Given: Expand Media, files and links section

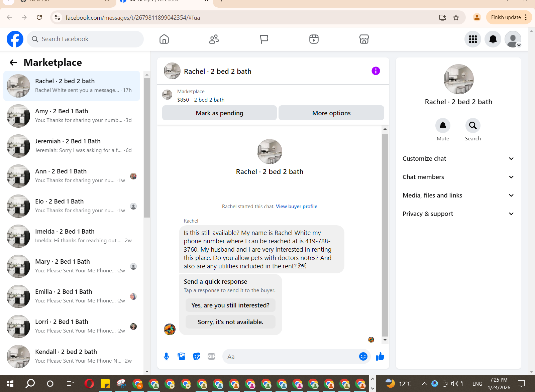Looking at the screenshot, I should (x=458, y=195).
